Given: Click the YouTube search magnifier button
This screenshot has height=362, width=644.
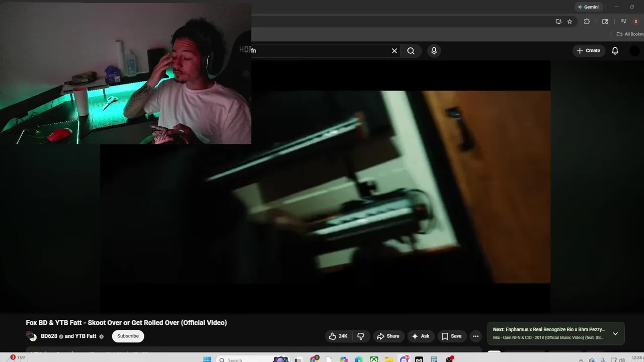Looking at the screenshot, I should [411, 51].
